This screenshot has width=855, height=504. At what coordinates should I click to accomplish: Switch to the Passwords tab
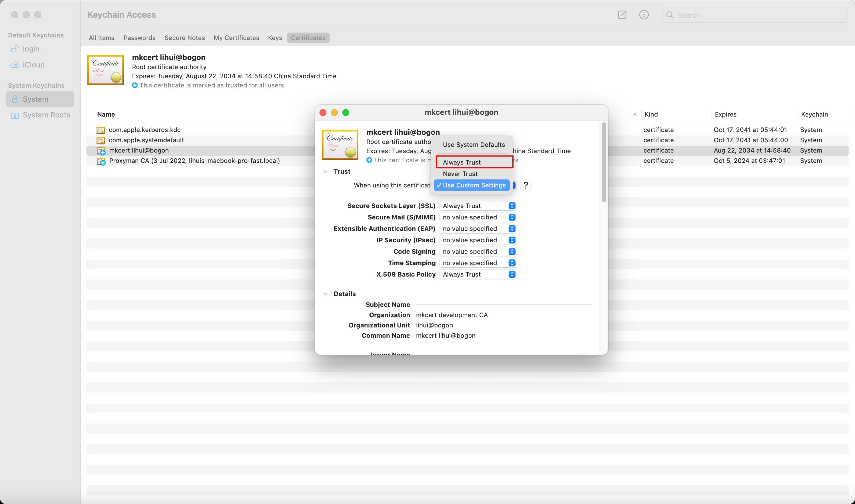pyautogui.click(x=139, y=38)
